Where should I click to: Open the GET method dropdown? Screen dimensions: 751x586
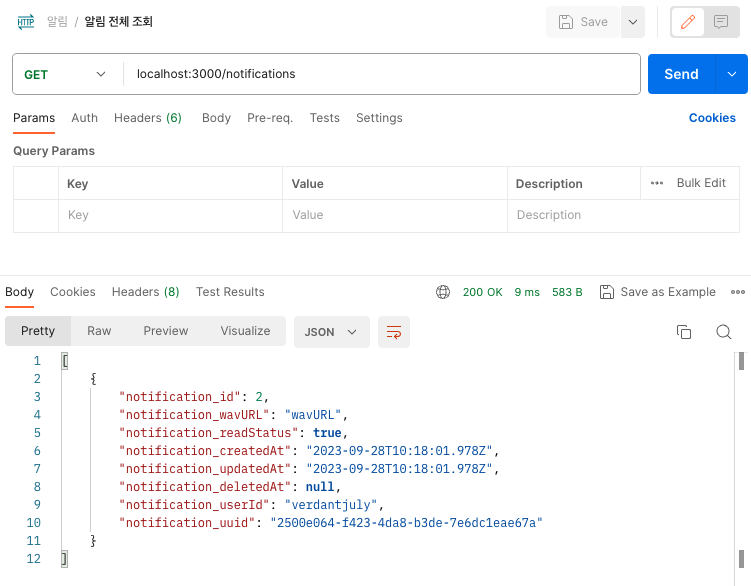pos(65,74)
